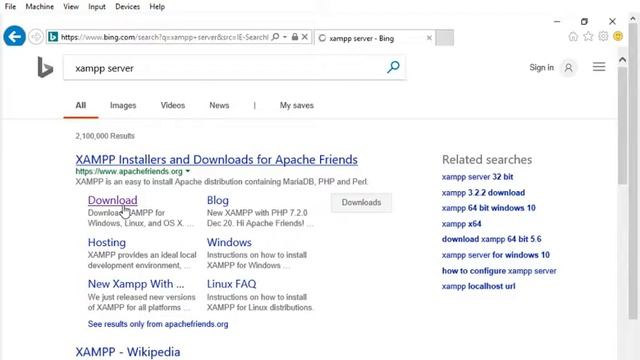The width and height of the screenshot is (640, 360).
Task: Open the Hosting sublink
Action: (107, 242)
